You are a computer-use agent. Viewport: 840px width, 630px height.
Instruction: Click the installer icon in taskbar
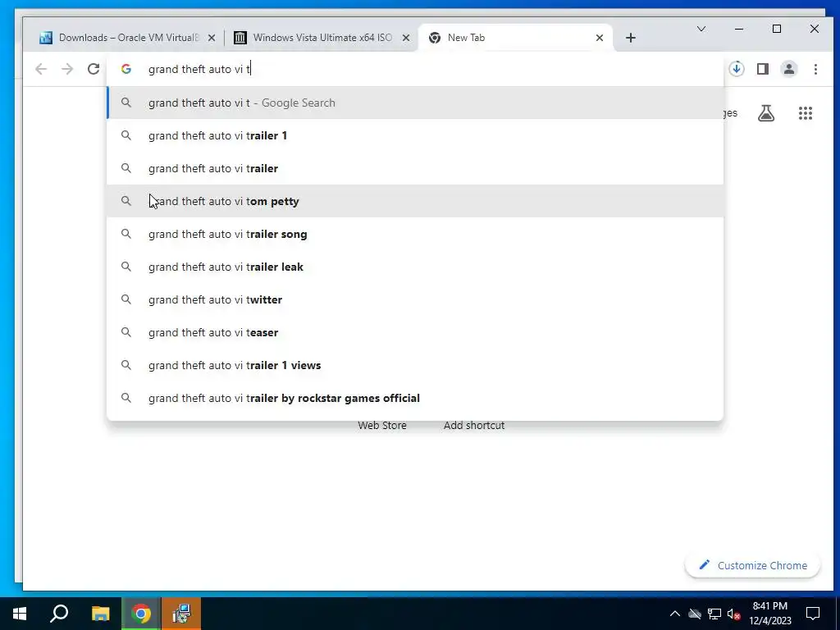[x=181, y=614]
